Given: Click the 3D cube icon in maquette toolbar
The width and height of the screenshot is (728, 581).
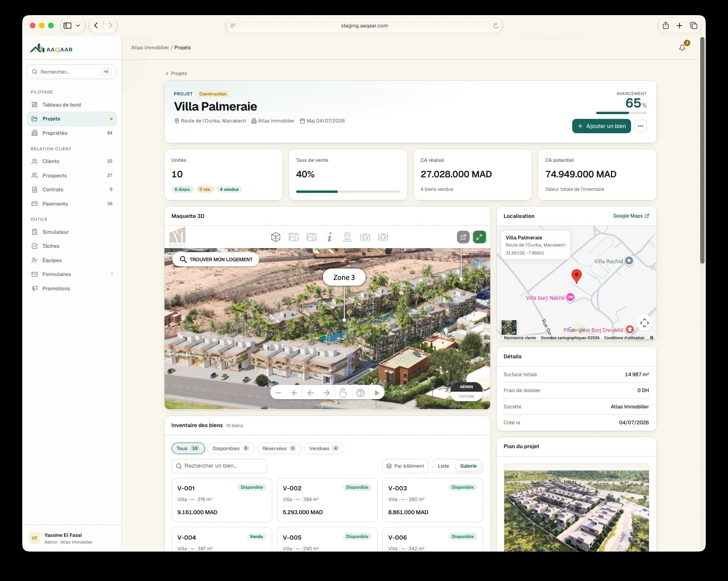Looking at the screenshot, I should point(276,237).
